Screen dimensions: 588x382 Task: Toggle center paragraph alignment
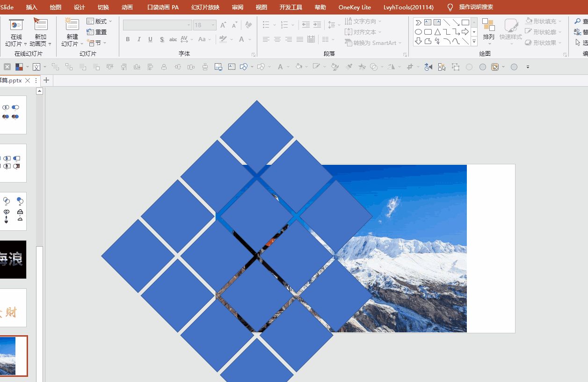(x=277, y=39)
